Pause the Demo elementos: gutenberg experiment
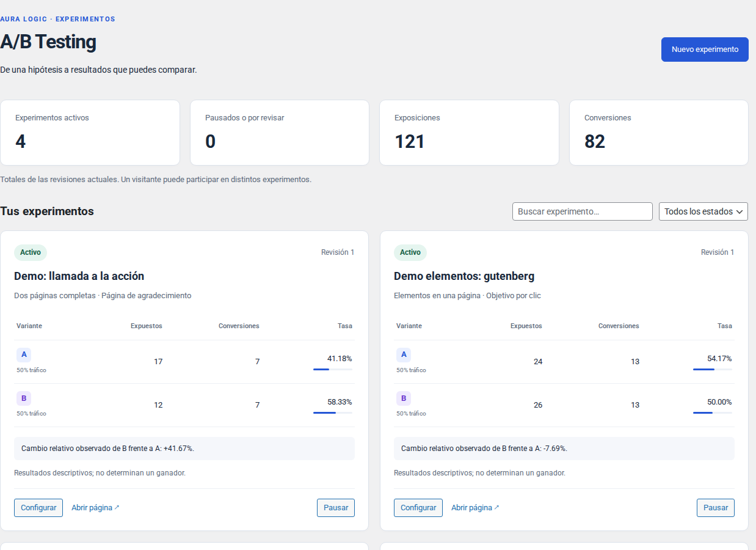The height and width of the screenshot is (550, 756). tap(716, 508)
